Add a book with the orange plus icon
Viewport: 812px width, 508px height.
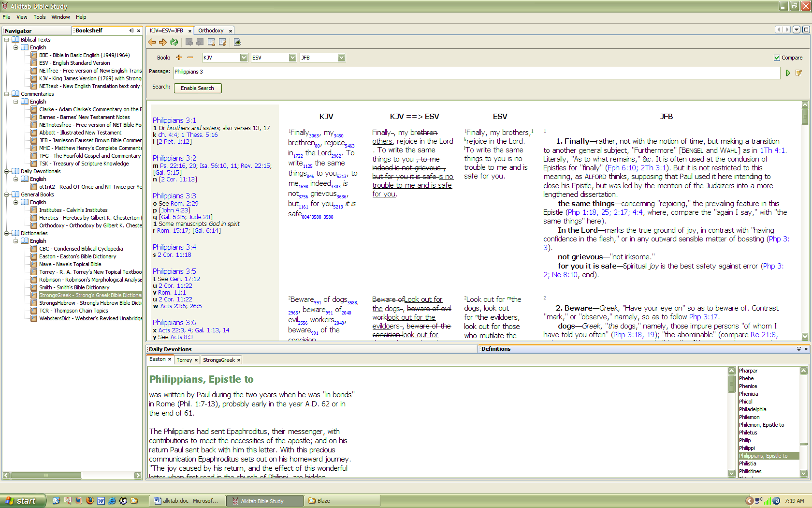179,58
